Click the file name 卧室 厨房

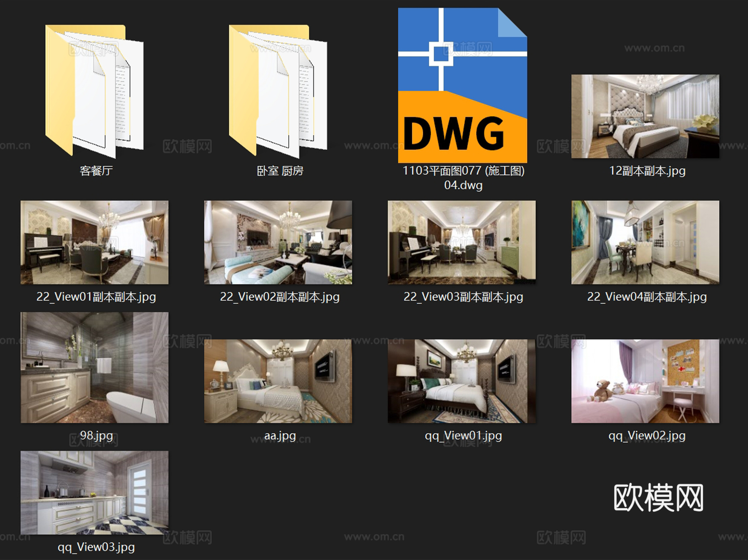[280, 171]
